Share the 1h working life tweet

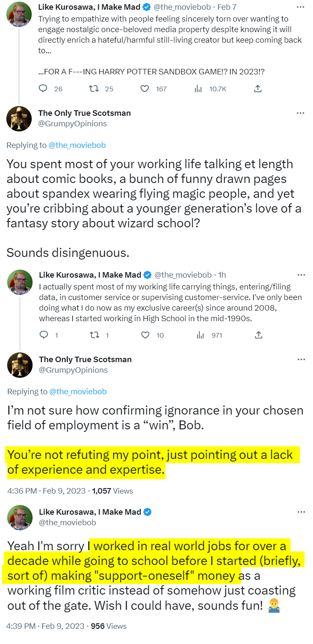(x=258, y=335)
